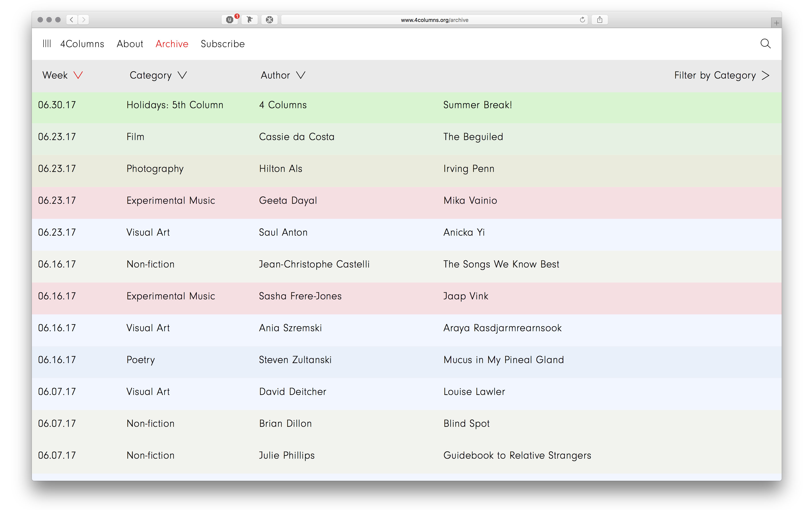
Task: Go back with browser back arrow
Action: [x=72, y=19]
